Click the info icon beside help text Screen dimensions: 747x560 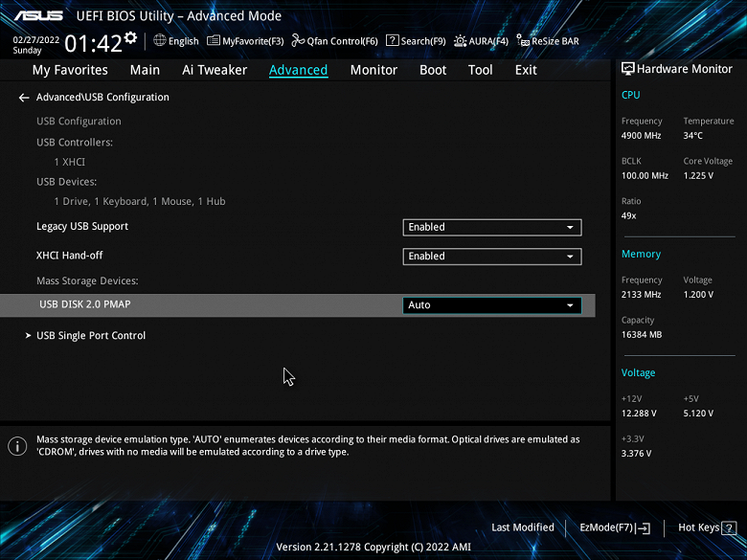tap(17, 446)
